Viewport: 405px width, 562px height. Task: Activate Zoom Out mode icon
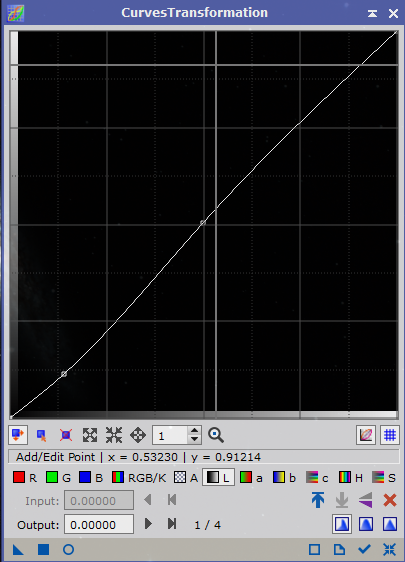(x=114, y=435)
